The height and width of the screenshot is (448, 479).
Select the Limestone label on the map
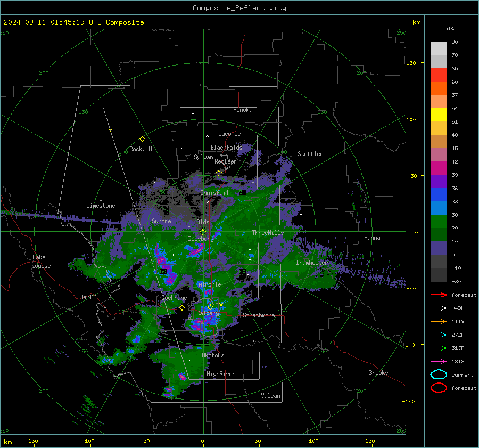tap(101, 206)
